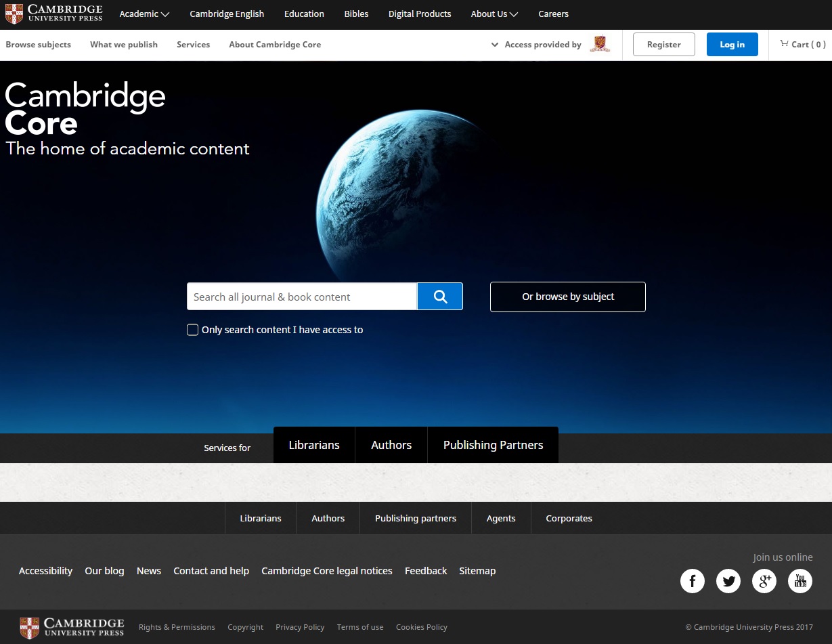
Task: Open the Browse subjects menu
Action: coord(38,44)
